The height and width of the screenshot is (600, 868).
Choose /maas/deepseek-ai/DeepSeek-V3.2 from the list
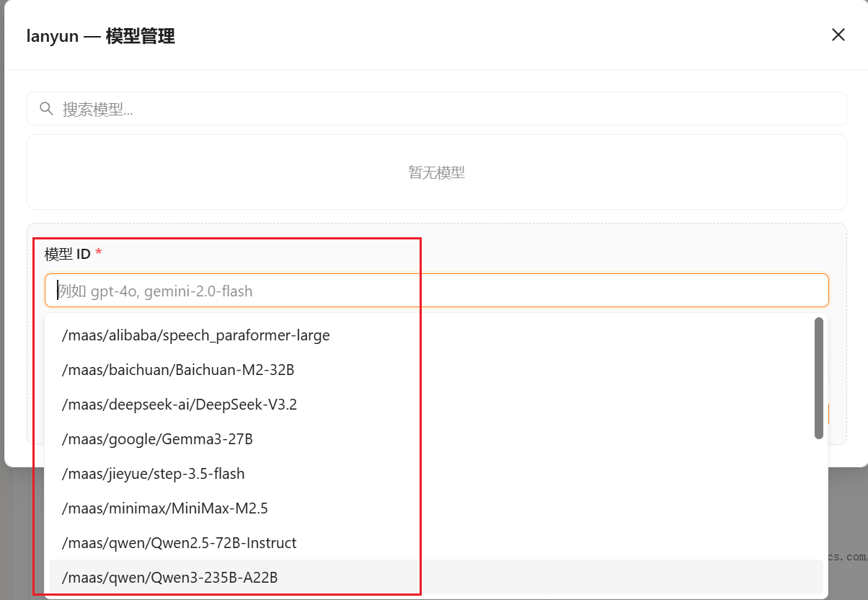(435, 405)
